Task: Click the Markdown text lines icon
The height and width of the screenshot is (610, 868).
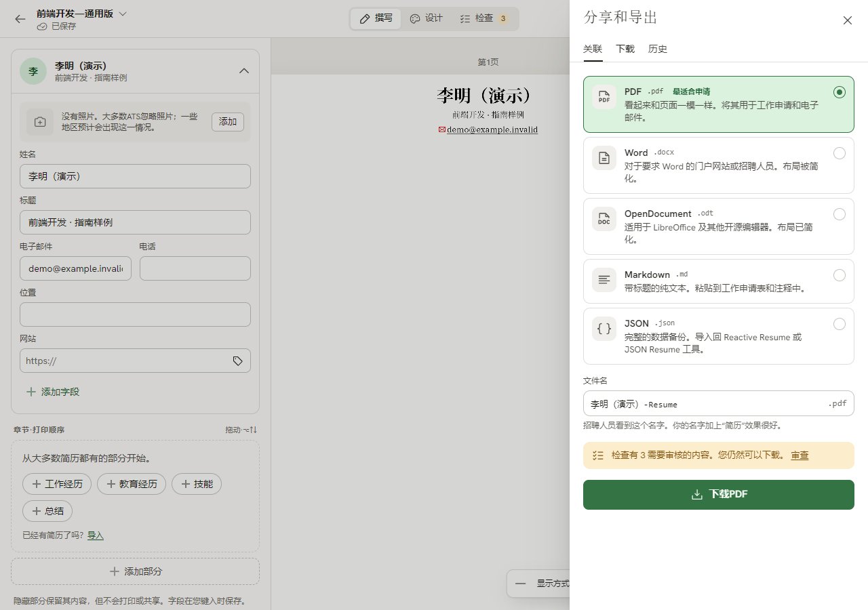Action: (x=604, y=280)
